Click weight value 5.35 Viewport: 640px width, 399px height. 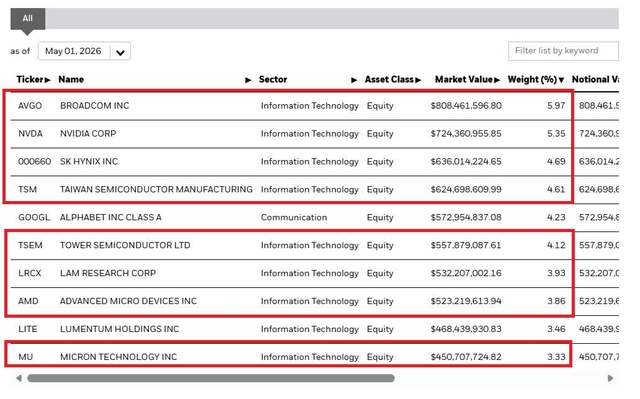pyautogui.click(x=556, y=134)
